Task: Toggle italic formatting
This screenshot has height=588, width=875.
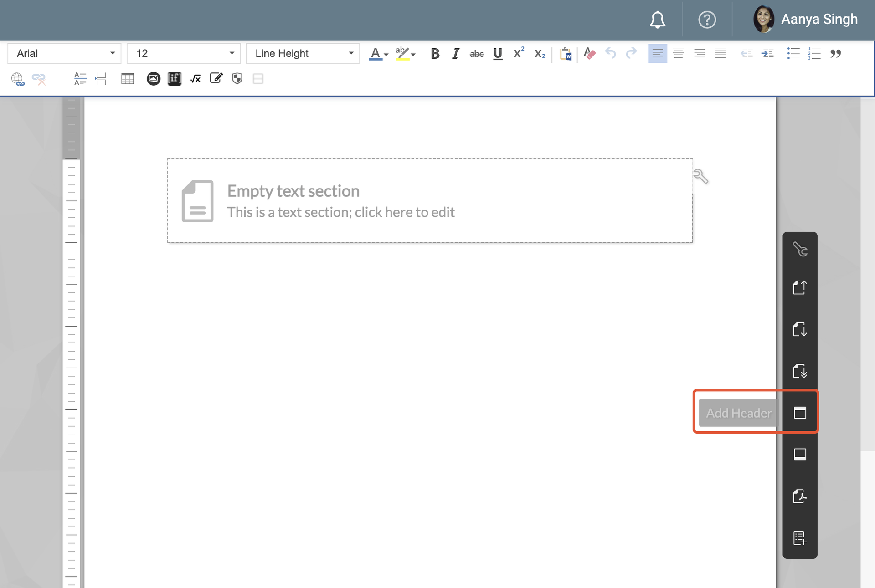Action: [455, 54]
